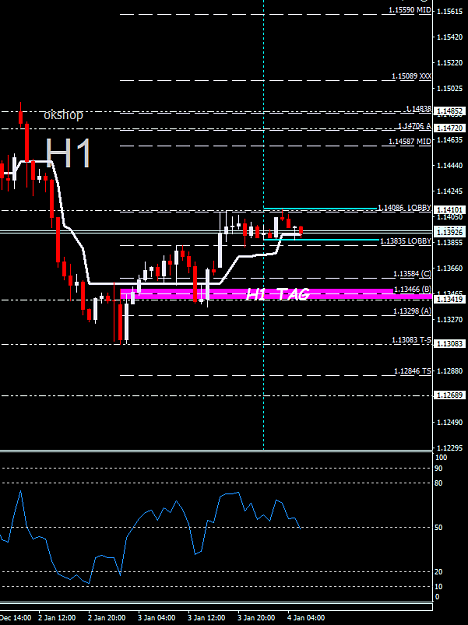
Task: Click the 1.15025 price scale value
Action: (450, 88)
